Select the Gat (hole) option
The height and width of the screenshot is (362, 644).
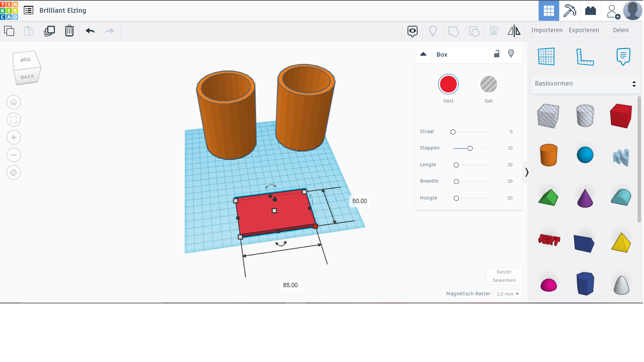(488, 84)
